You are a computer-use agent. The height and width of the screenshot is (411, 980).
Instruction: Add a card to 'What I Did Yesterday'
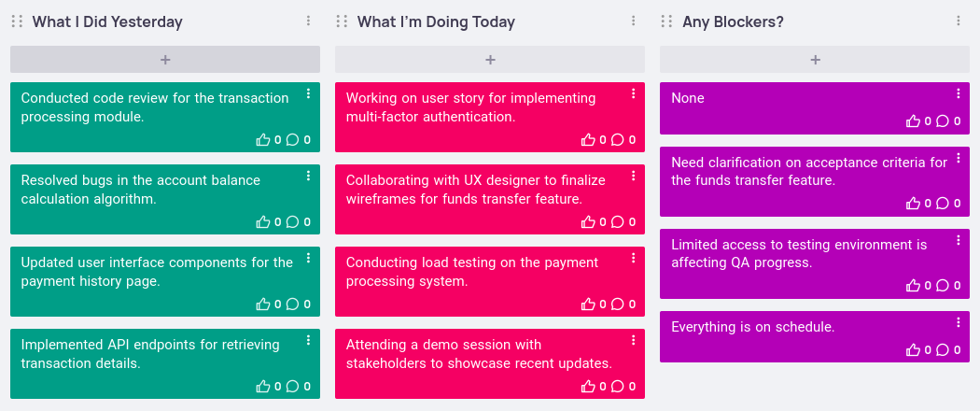[x=165, y=60]
